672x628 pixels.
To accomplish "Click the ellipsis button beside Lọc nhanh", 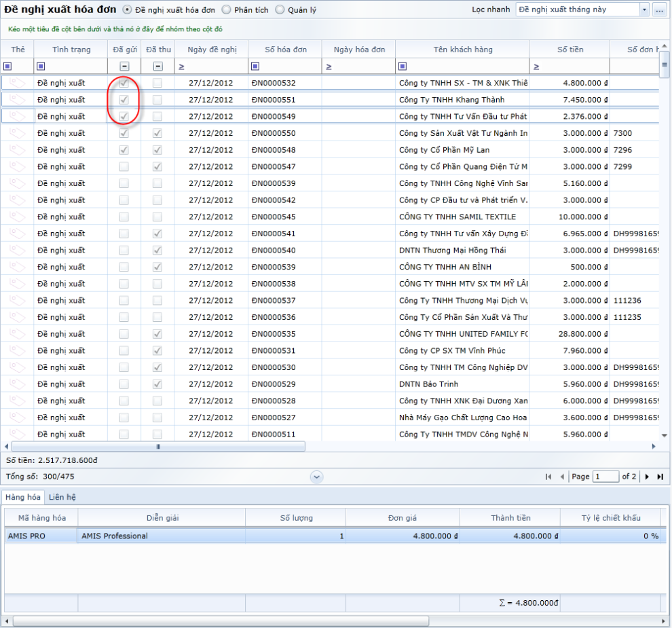I will [659, 10].
